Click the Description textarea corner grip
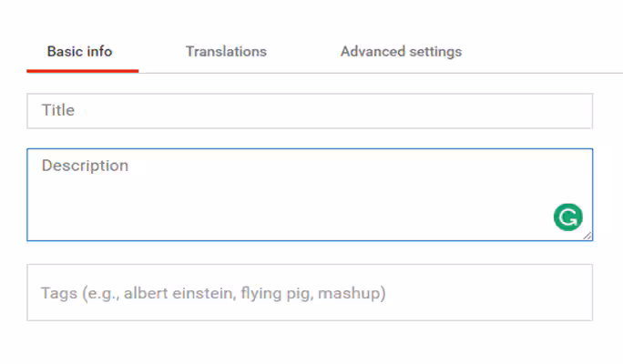The image size is (623, 364). point(587,236)
